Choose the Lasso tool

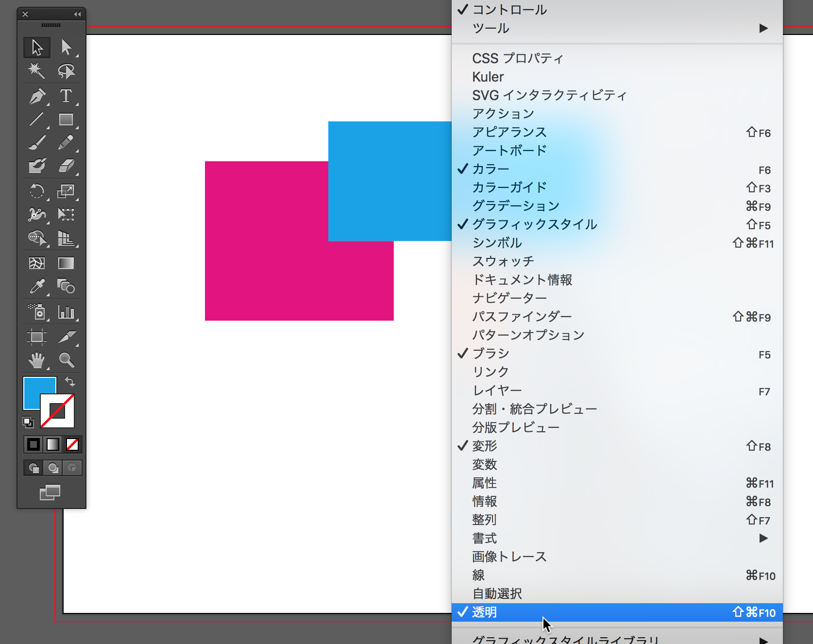[x=66, y=71]
